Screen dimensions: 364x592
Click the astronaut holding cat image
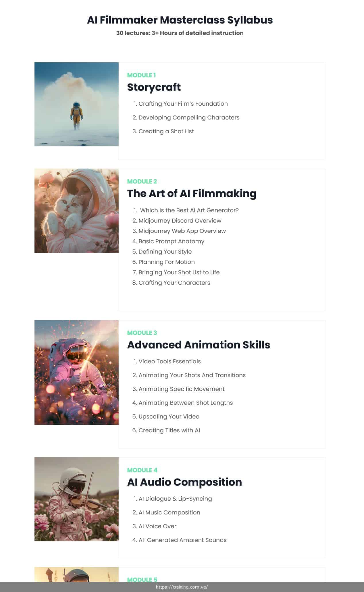coord(76,211)
